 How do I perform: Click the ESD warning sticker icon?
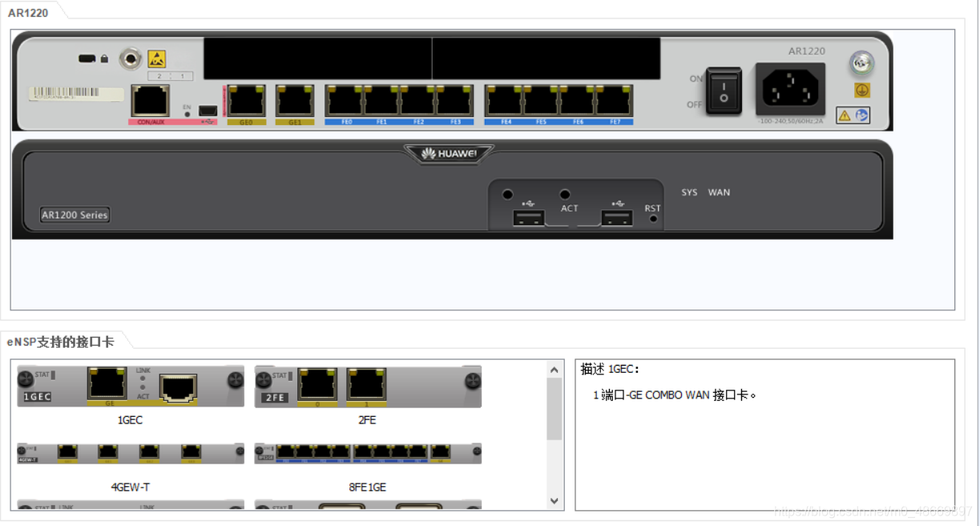[157, 59]
